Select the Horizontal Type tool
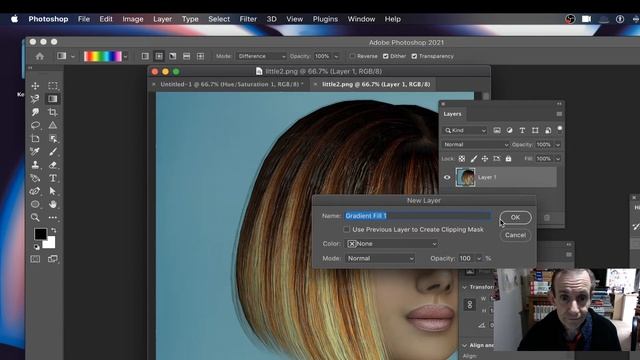Screen dimensions: 640x360 53,178
